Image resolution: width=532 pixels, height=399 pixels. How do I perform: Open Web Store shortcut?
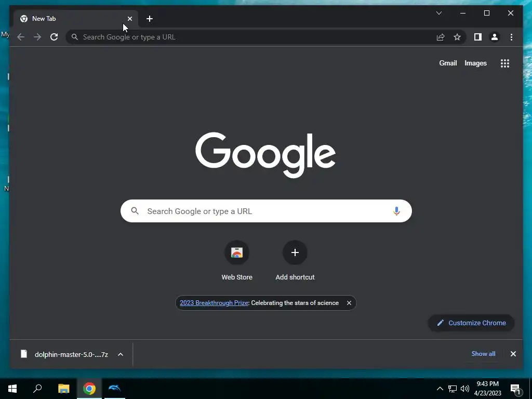tap(237, 261)
